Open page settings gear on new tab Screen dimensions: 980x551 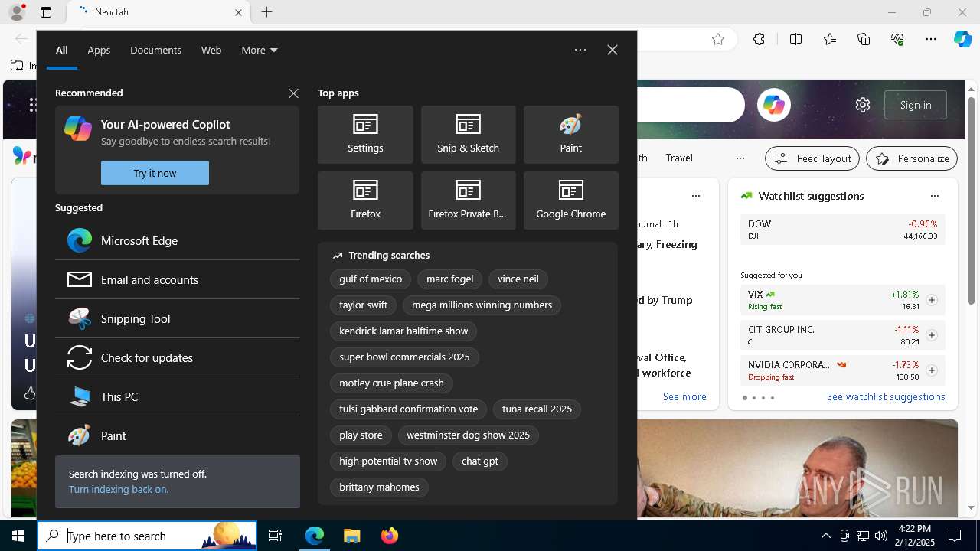pos(863,105)
